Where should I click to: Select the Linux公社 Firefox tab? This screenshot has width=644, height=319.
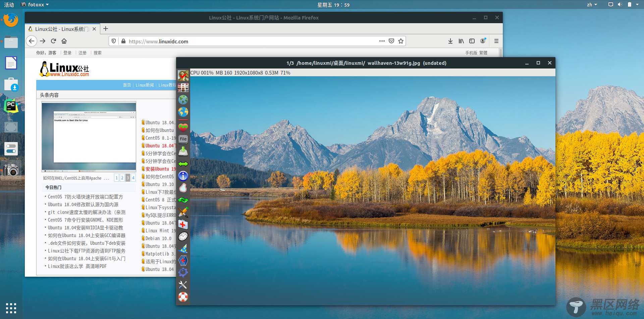(62, 29)
